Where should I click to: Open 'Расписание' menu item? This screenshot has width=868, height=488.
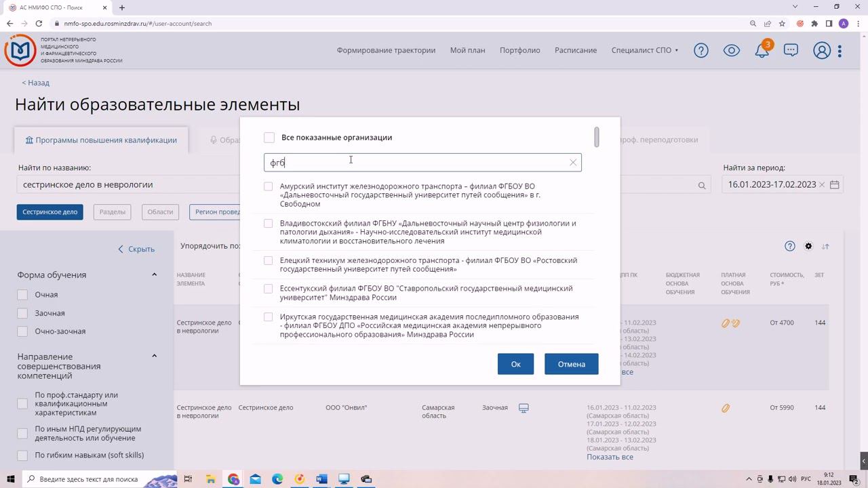coord(576,50)
